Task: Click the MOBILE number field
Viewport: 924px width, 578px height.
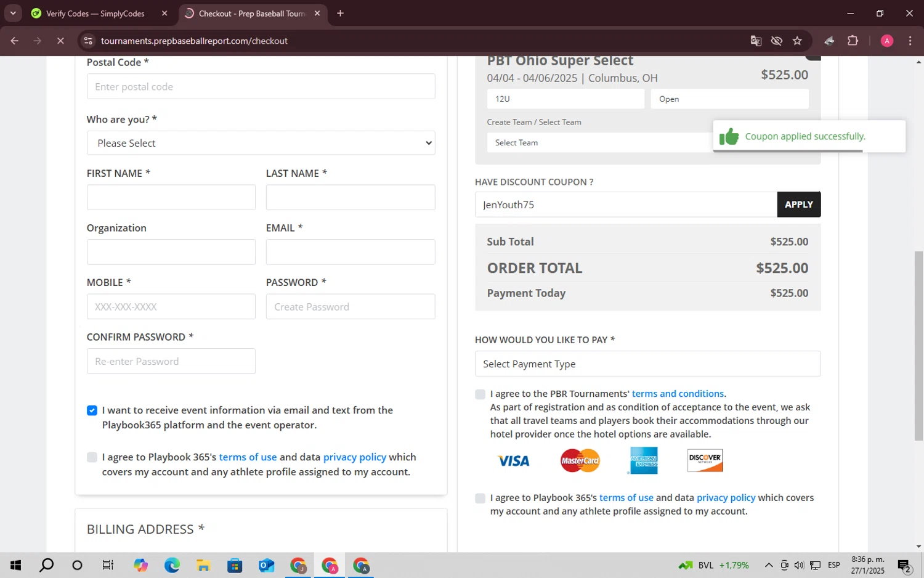Action: pyautogui.click(x=171, y=306)
